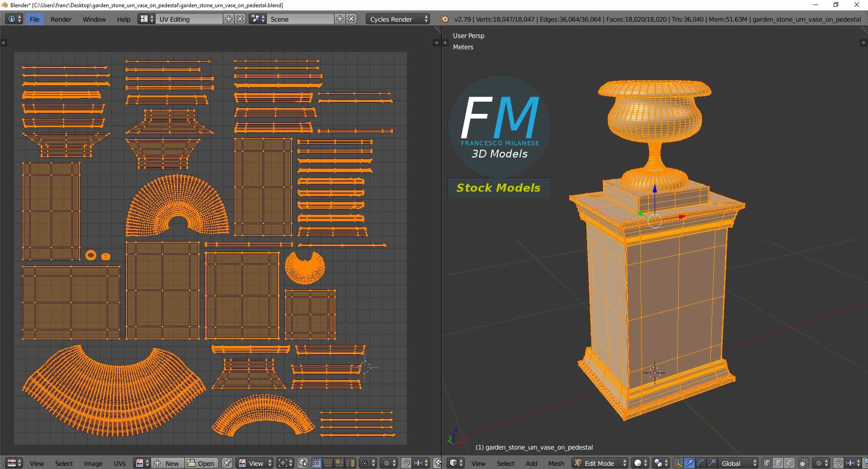Viewport: 868px width, 469px height.
Task: Add a new scene
Action: point(340,19)
